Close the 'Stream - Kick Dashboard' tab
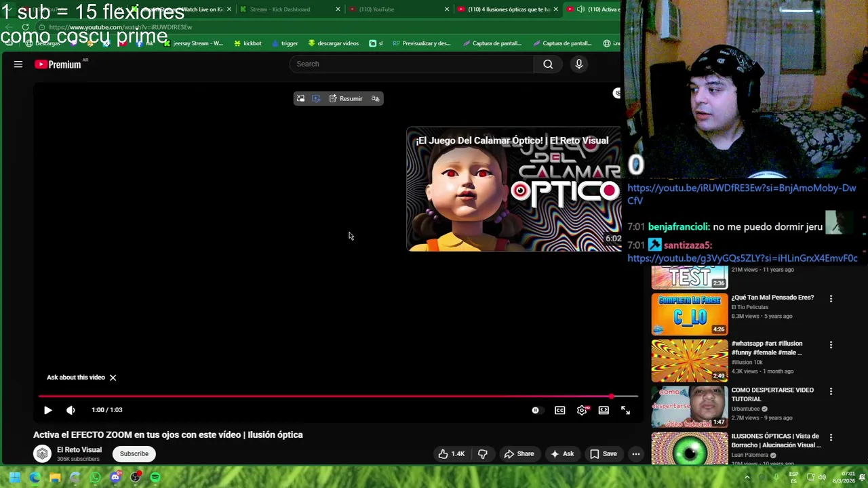This screenshot has height=488, width=868. point(338,9)
